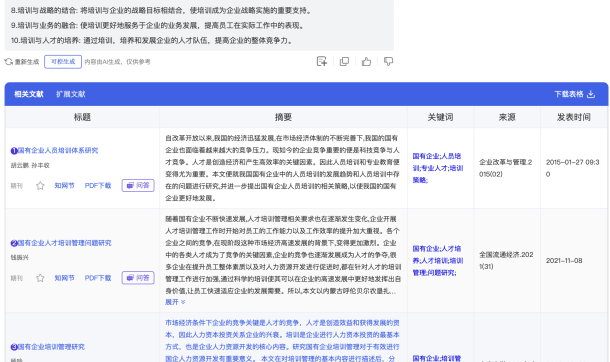Click the 发表时间 column header
Screen dimensions: 610x362
[x=573, y=117]
